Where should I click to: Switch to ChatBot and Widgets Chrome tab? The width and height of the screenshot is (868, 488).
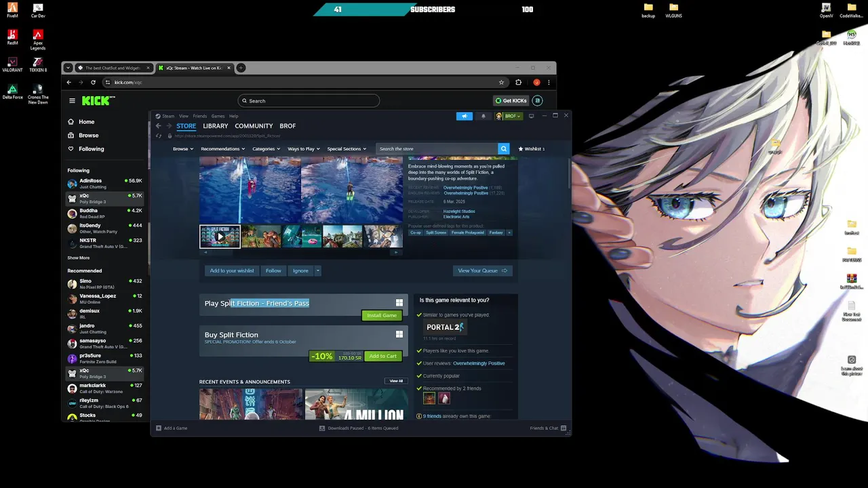(x=113, y=68)
